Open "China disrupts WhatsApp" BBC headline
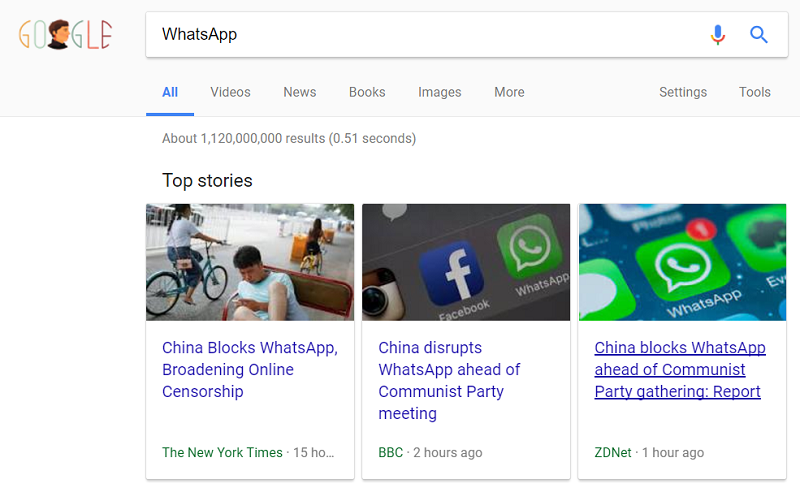Screen dimensions: 800x488 point(449,380)
